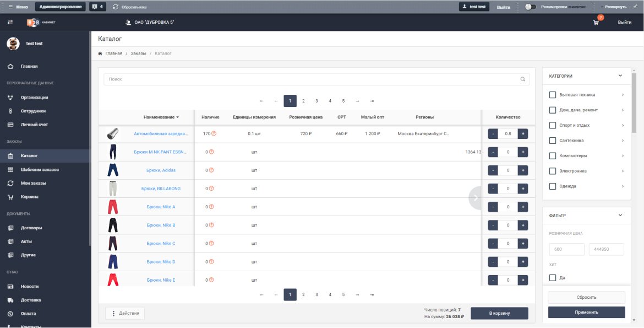Click the home icon in breadcrumbs

(100, 53)
